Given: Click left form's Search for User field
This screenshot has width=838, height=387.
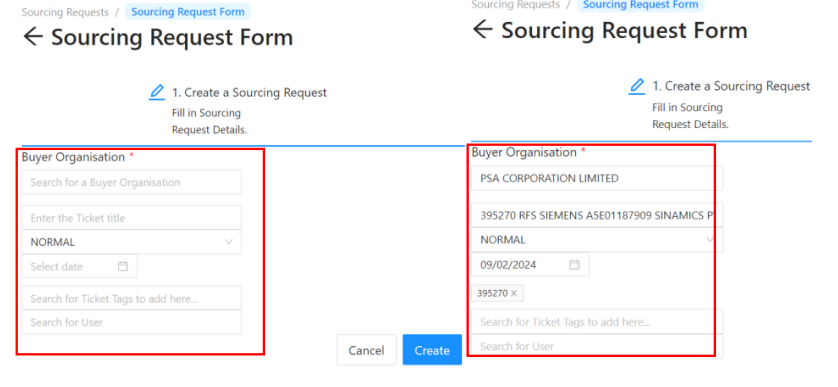Looking at the screenshot, I should point(131,322).
